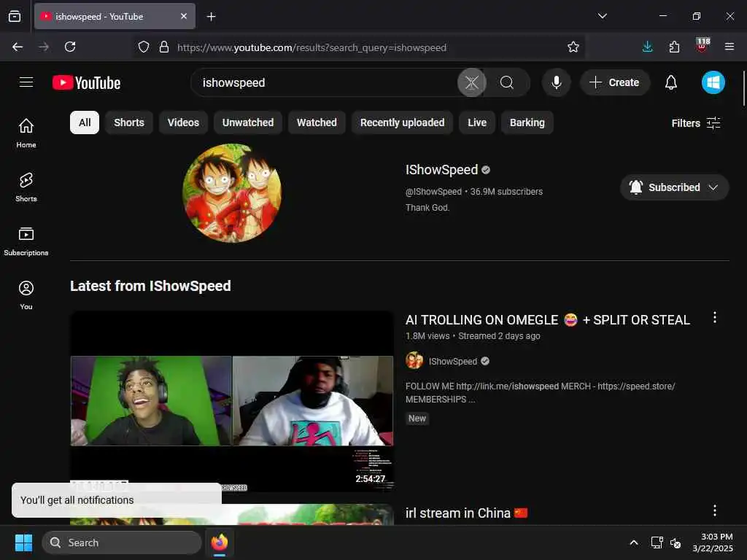747x560 pixels.
Task: Open Firefox View recent browsing icon
Action: coord(15,16)
